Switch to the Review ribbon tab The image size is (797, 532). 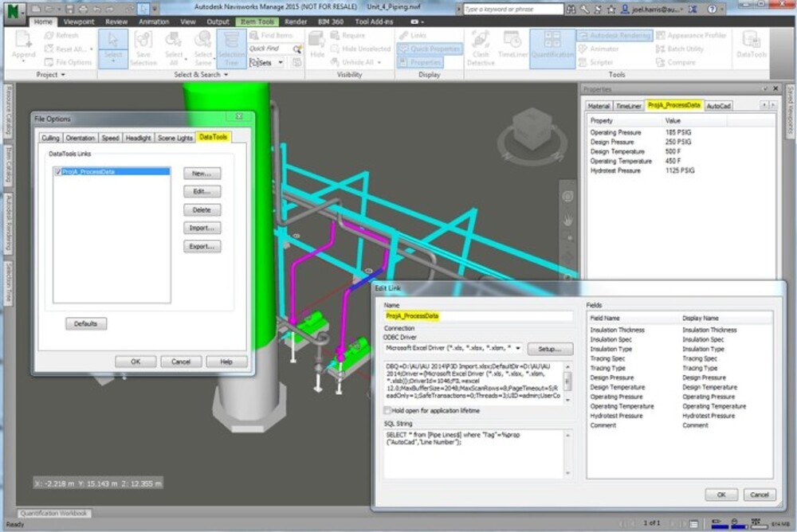116,22
